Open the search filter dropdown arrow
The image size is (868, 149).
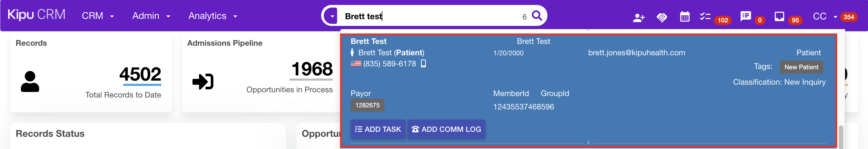332,16
